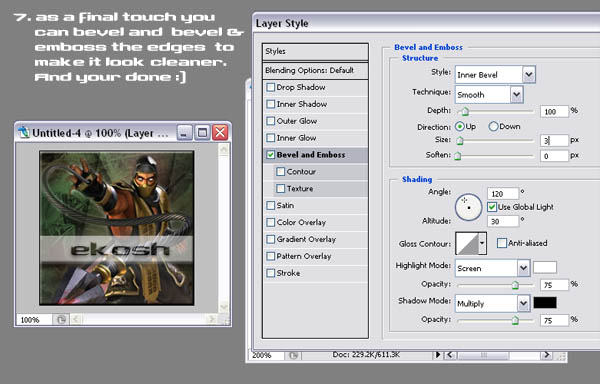This screenshot has width=600, height=384.
Task: Select the Stroke label in the styles list
Action: coord(288,273)
